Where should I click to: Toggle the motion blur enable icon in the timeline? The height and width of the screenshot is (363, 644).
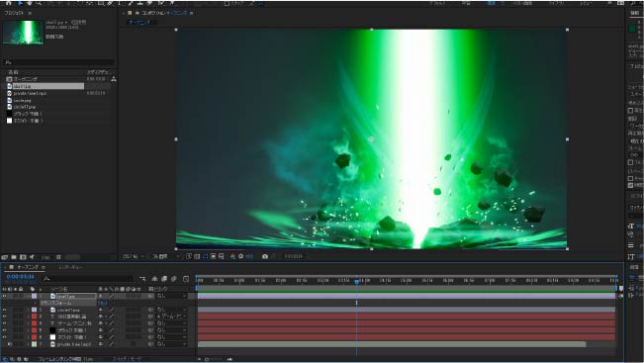(x=174, y=279)
